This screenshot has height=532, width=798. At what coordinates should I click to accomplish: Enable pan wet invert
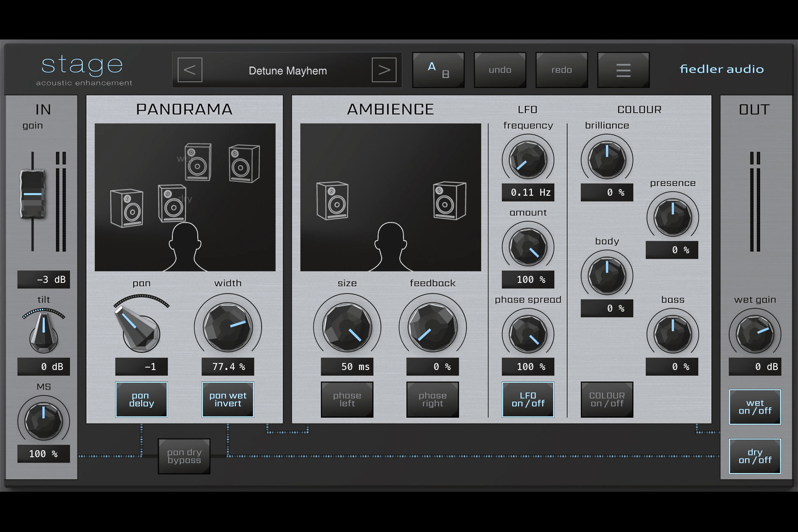[227, 399]
